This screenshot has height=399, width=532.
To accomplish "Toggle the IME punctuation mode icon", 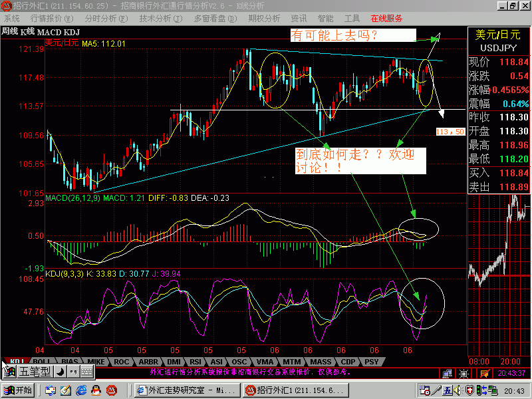I will (73, 372).
